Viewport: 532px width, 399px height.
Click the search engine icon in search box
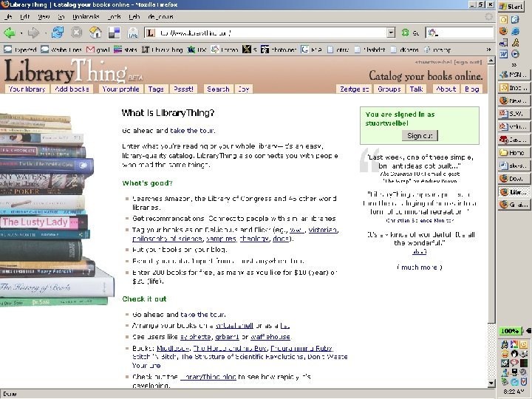(x=432, y=33)
